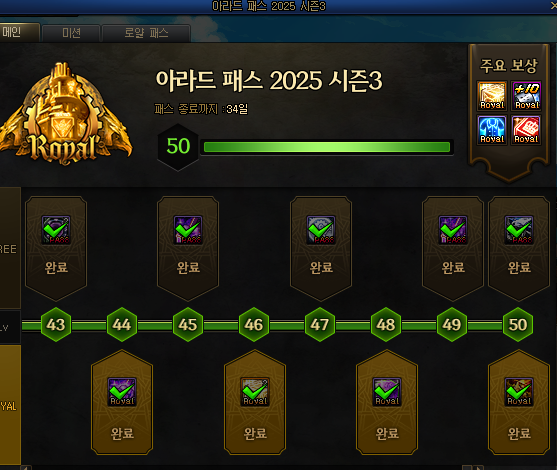This screenshot has height=470, width=557.
Task: Click the level 50 free reward icon
Action: coord(519,230)
